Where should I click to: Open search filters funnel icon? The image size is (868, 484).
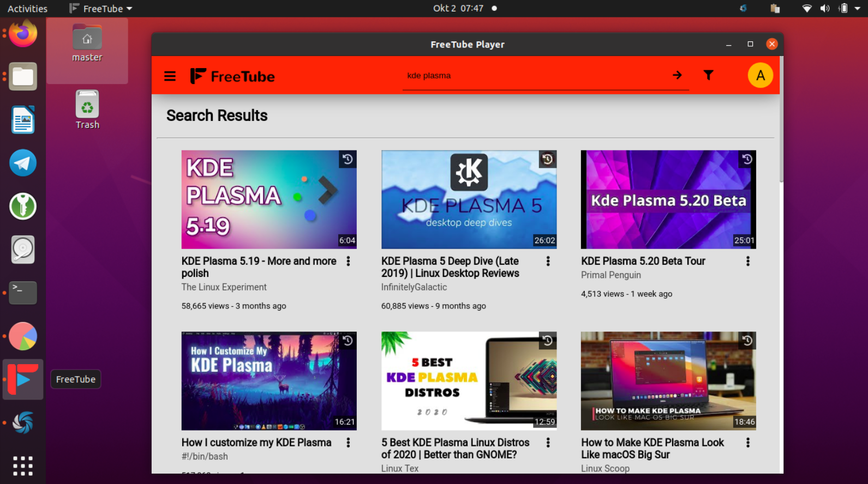coord(708,75)
